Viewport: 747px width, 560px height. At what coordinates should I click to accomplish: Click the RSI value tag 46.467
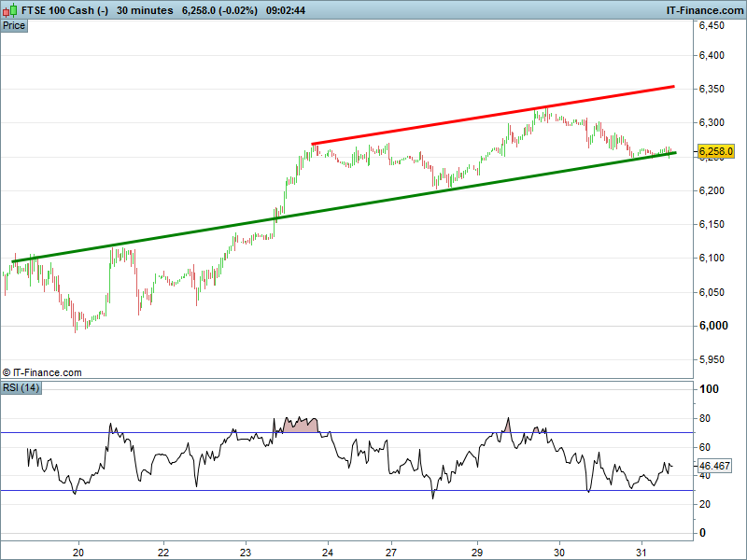(x=714, y=465)
